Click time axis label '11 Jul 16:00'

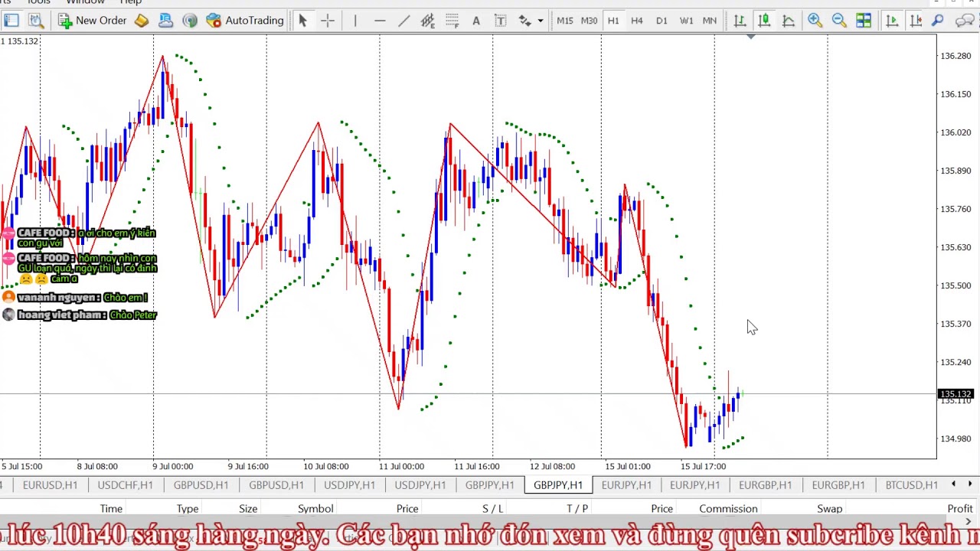(476, 465)
